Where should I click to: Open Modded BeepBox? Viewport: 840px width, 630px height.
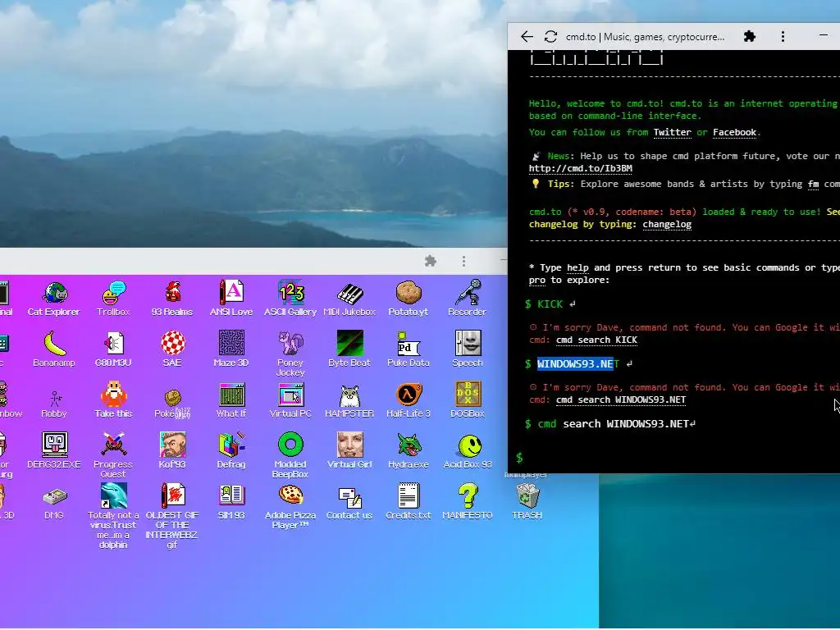tap(290, 456)
